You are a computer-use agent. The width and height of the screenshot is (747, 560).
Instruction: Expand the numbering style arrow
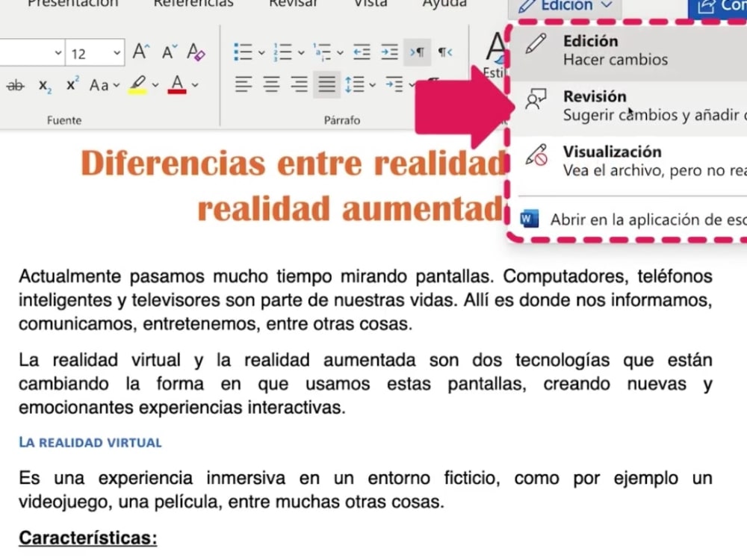pyautogui.click(x=301, y=52)
